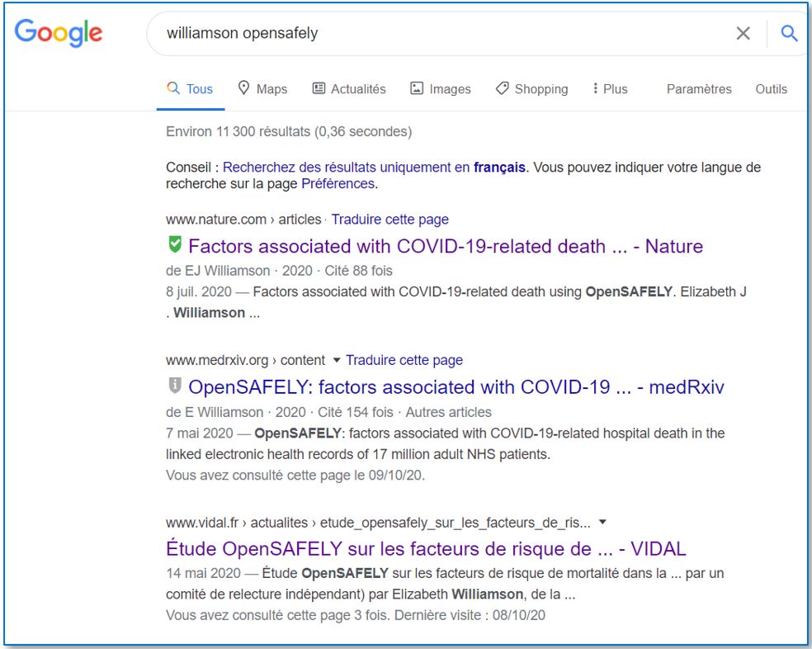The image size is (812, 649).
Task: Expand the Plus menu
Action: click(x=610, y=88)
